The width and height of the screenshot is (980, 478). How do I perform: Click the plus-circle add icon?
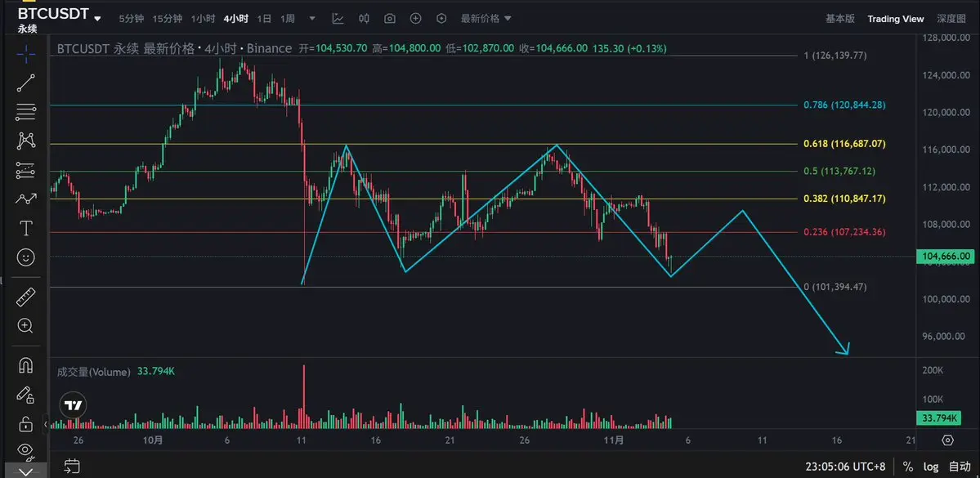coord(416,19)
